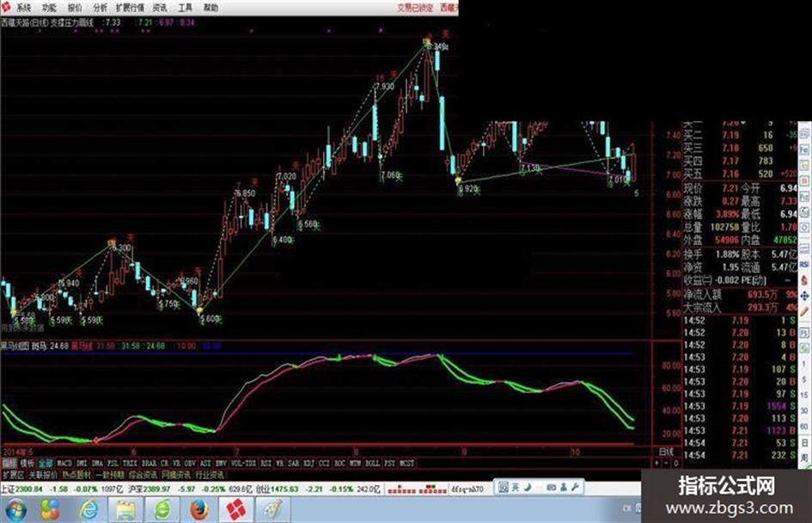Select the BRAR indicator tab
The height and width of the screenshot is (523, 812).
coord(149,463)
